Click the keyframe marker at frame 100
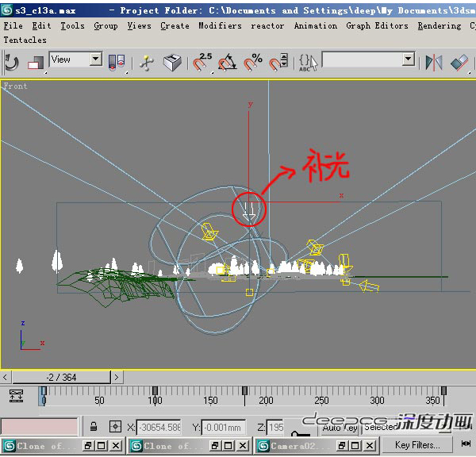 click(155, 391)
